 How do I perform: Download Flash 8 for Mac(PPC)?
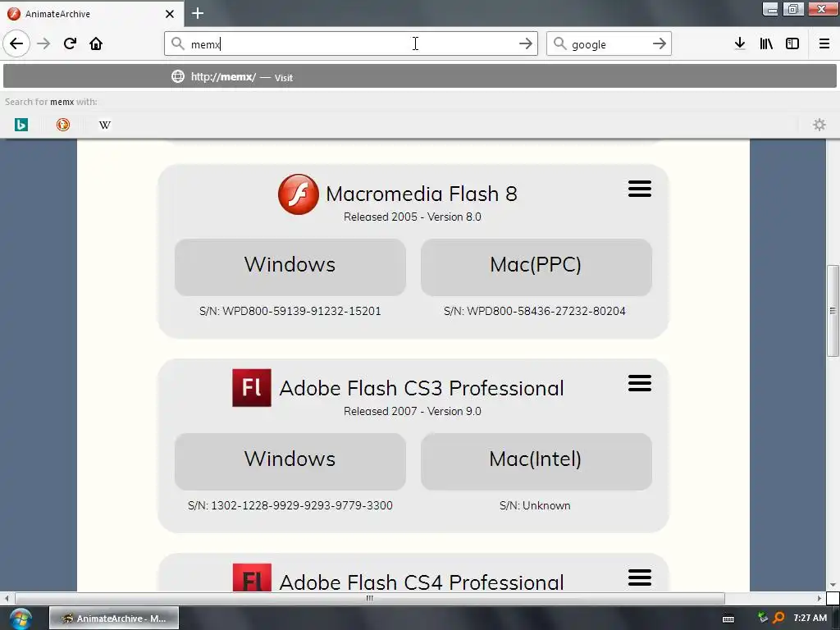point(536,267)
